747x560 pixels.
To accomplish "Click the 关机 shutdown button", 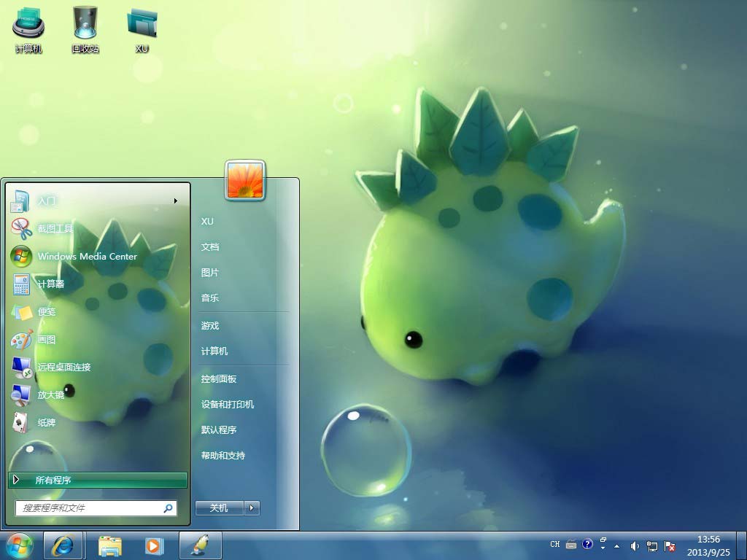I will click(x=219, y=508).
